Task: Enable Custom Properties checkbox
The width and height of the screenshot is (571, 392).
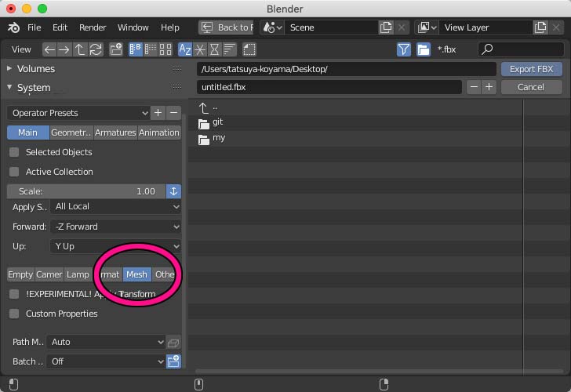Action: pos(14,314)
